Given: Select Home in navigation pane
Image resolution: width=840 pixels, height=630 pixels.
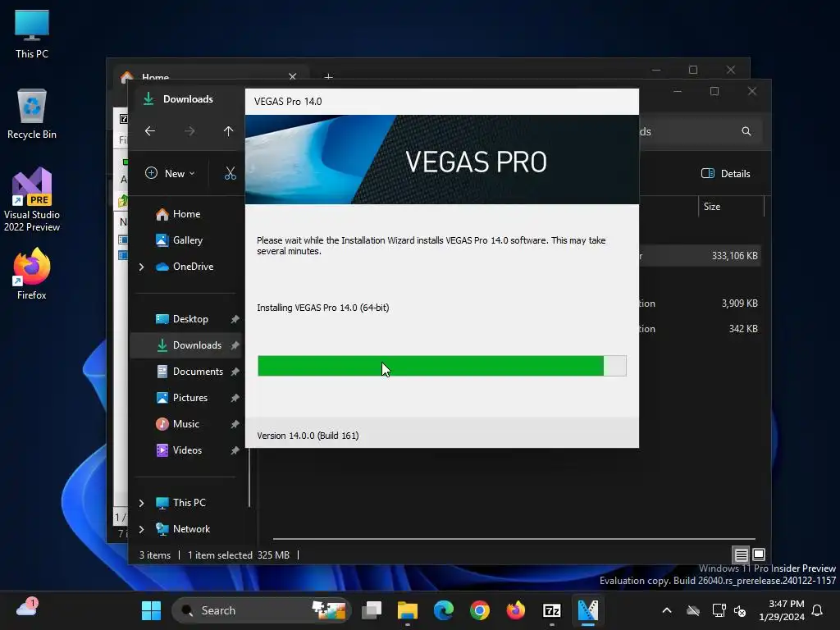Looking at the screenshot, I should point(185,214).
